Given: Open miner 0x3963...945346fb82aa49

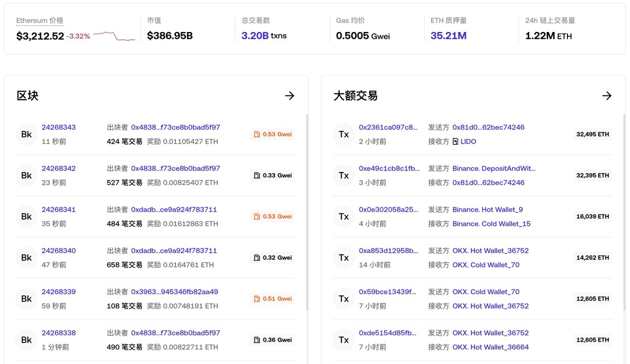Looking at the screenshot, I should [174, 292].
